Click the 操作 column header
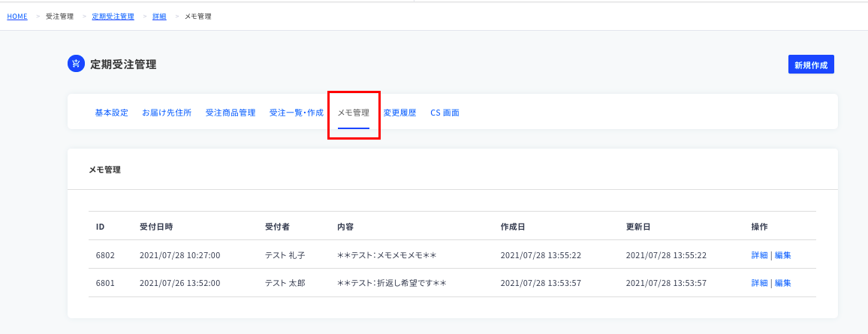Image resolution: width=868 pixels, height=334 pixels. (x=760, y=227)
